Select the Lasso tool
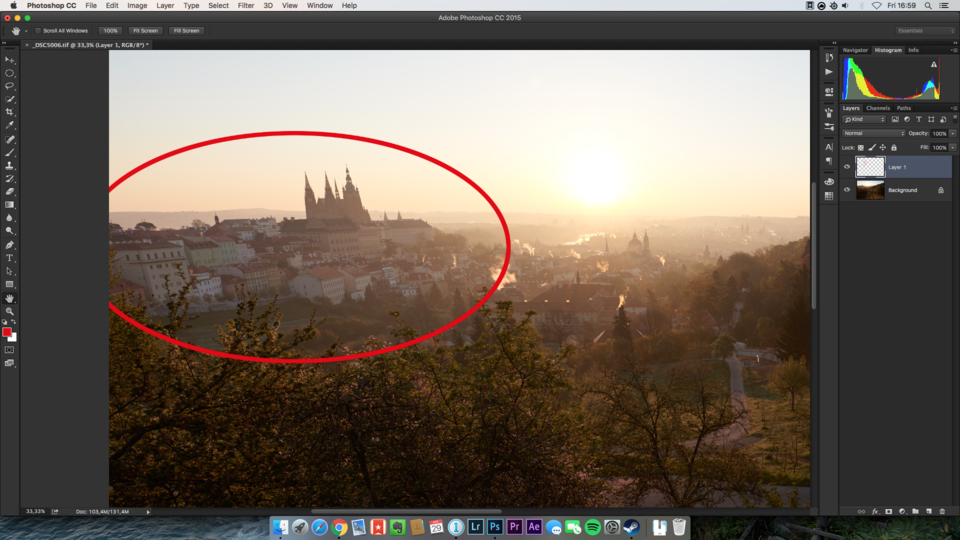 [10, 86]
